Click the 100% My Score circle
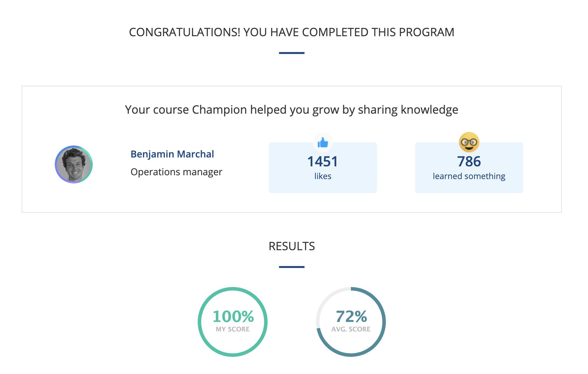588x374 pixels. pyautogui.click(x=233, y=321)
